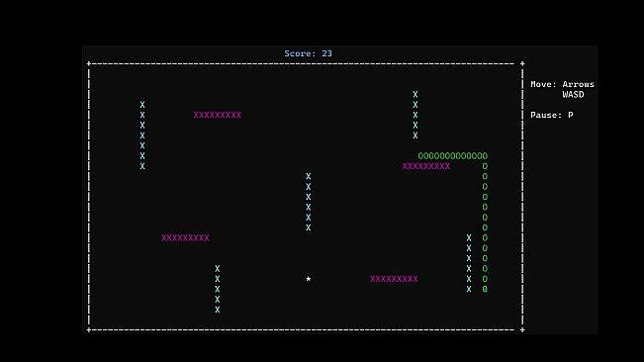Click the Score: 23 label

pyautogui.click(x=308, y=53)
